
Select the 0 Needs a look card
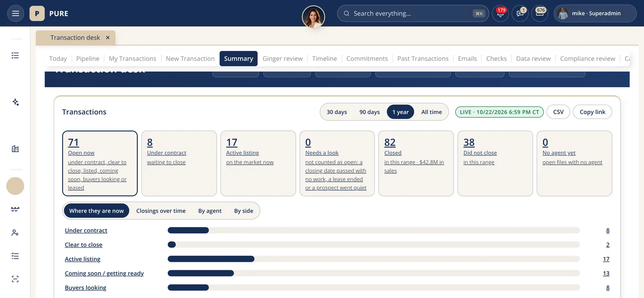(x=337, y=163)
